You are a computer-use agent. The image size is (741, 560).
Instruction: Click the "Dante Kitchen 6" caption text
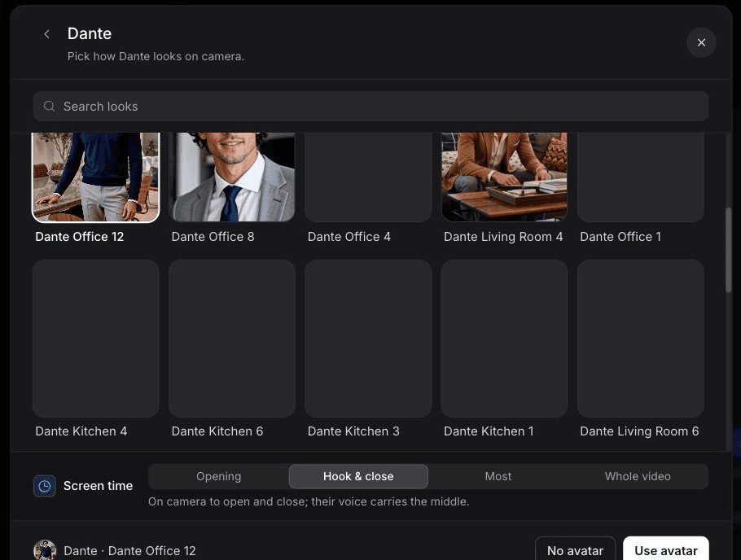(217, 431)
